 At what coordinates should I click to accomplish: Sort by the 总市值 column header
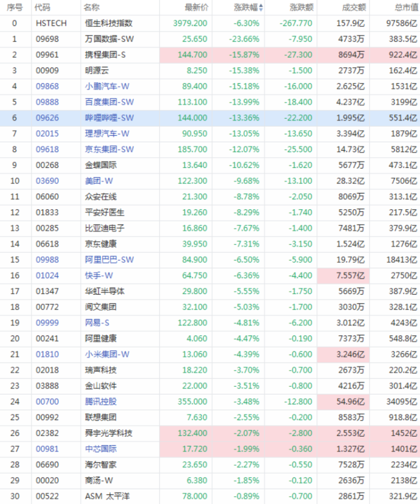pyautogui.click(x=407, y=7)
